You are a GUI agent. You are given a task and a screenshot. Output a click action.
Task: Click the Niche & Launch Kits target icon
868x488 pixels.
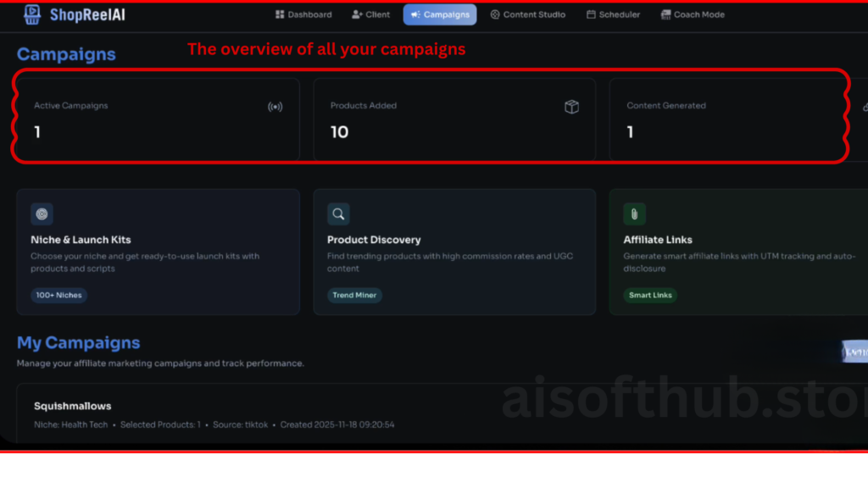tap(42, 213)
